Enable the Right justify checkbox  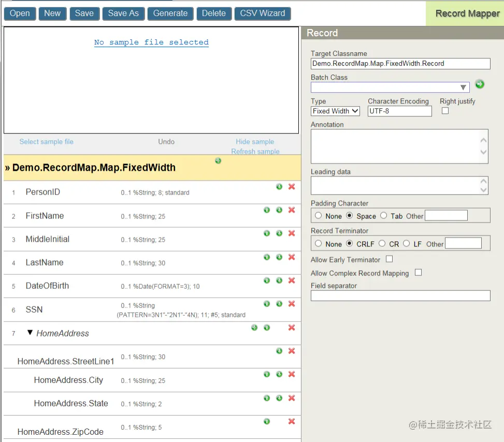click(x=445, y=111)
